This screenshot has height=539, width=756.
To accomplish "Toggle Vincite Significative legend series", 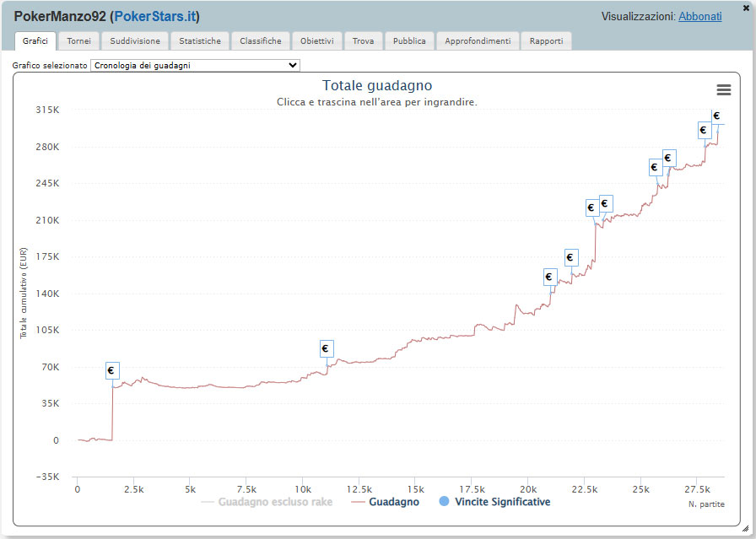I will 494,502.
